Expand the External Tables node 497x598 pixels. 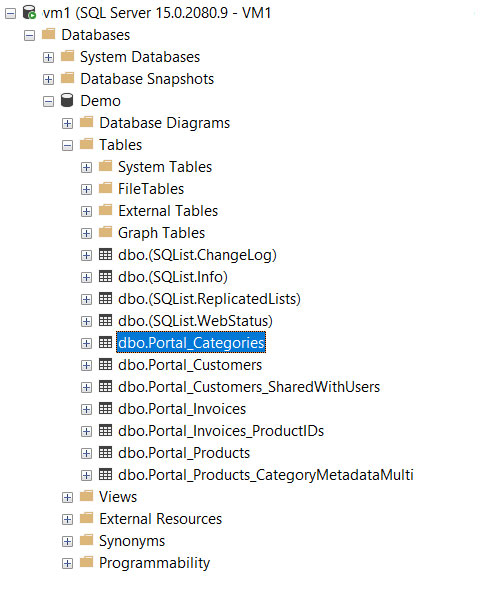tap(87, 212)
